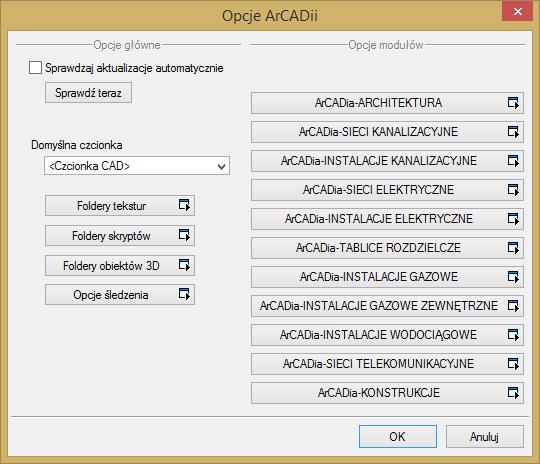Confirm settings with the OK button
This screenshot has width=540, height=464.
(x=398, y=436)
